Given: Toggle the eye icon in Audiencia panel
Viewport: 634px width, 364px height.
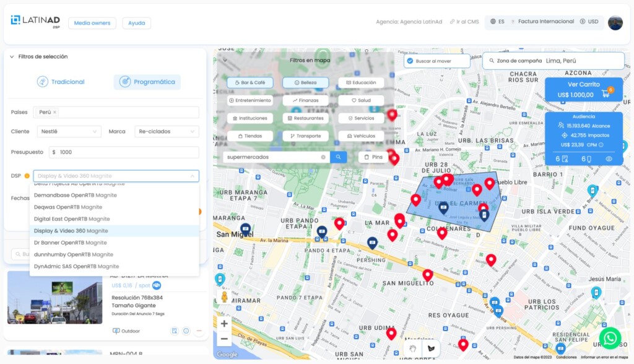Looking at the screenshot, I should [x=609, y=159].
